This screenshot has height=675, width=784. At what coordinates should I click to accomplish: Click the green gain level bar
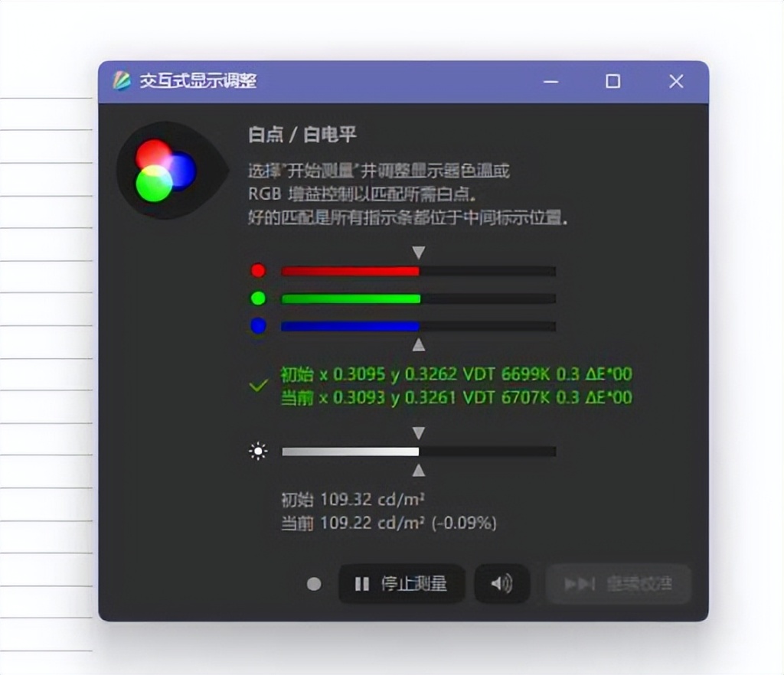click(x=419, y=298)
